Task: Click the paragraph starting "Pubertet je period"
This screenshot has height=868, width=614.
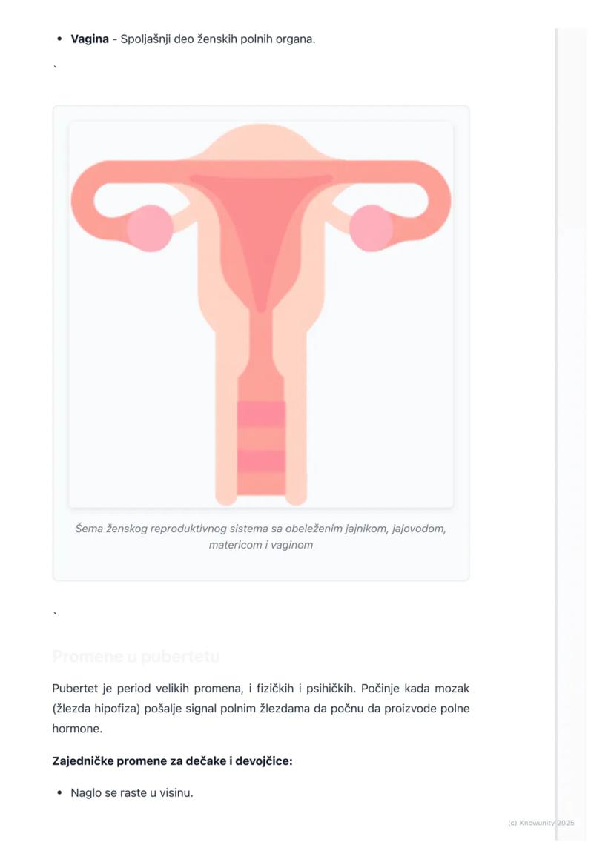Action: coord(260,708)
